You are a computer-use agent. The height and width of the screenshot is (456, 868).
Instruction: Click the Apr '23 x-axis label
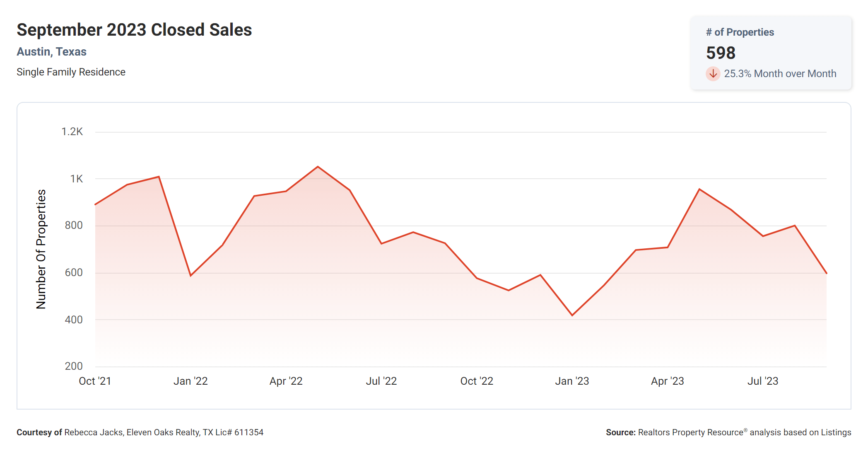(667, 381)
